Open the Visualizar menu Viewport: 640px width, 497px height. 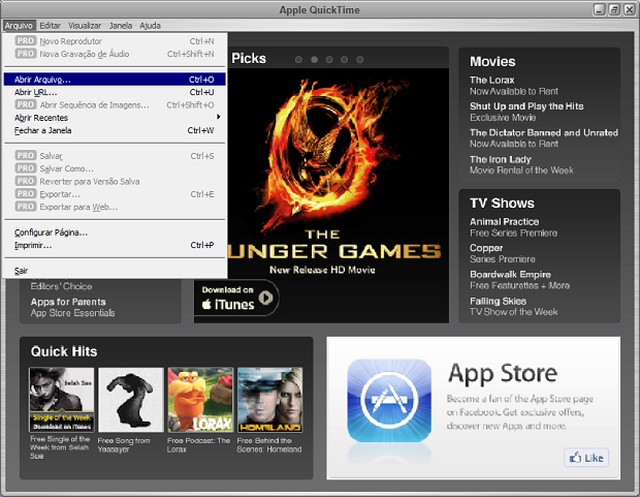pyautogui.click(x=84, y=26)
